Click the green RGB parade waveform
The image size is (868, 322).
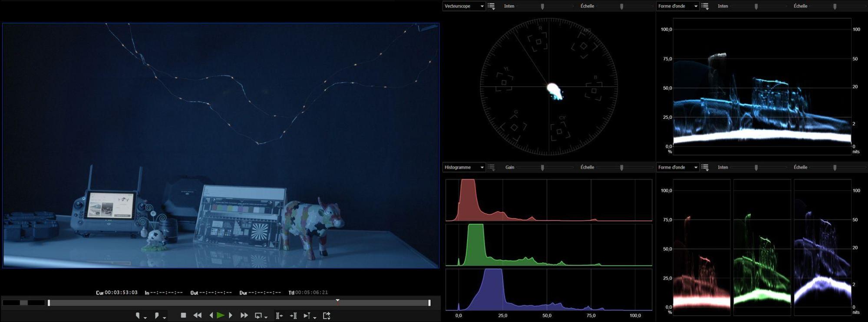click(762, 247)
